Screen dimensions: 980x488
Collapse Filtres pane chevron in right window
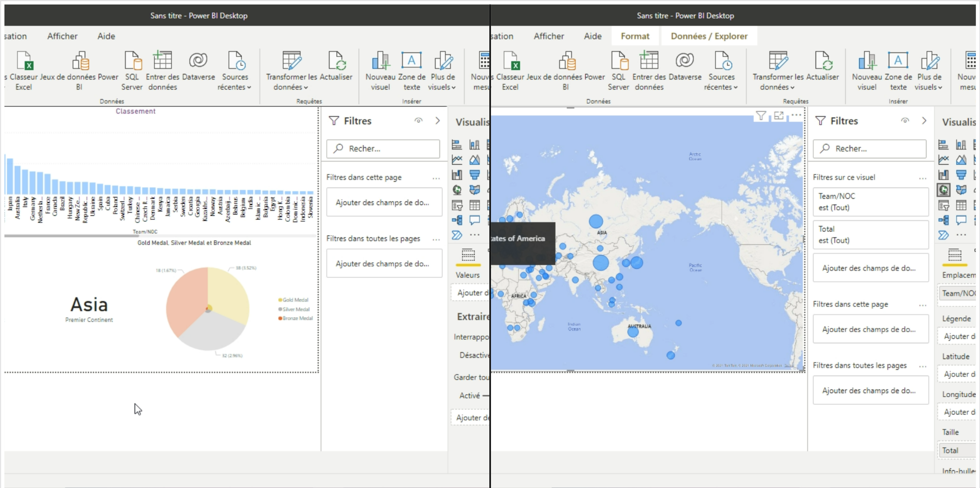pyautogui.click(x=924, y=121)
